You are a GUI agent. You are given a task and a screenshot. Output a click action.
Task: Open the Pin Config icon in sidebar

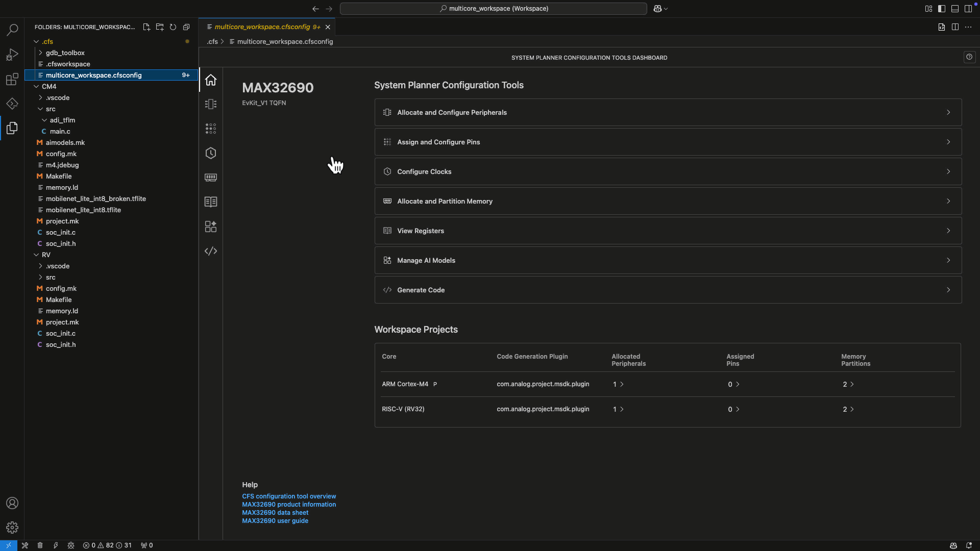211,129
